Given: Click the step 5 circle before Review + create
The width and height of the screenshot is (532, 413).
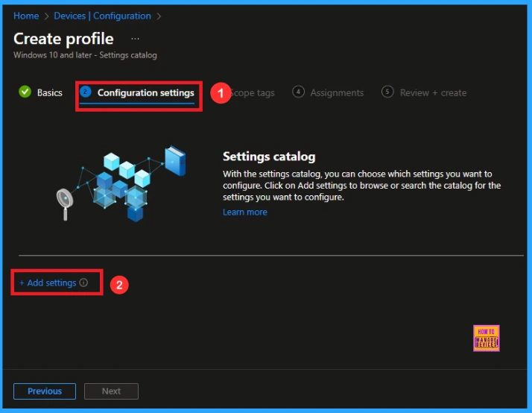Looking at the screenshot, I should point(387,92).
